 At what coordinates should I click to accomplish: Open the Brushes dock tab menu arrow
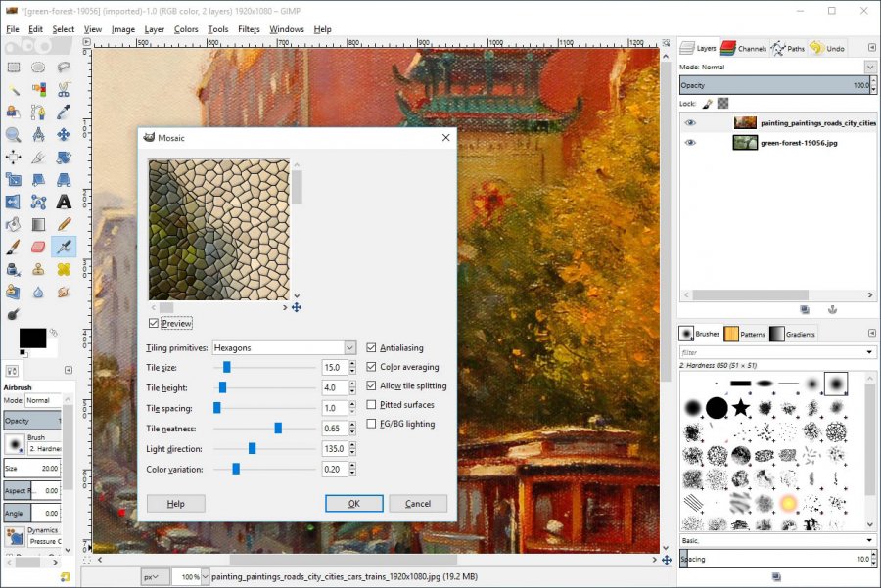coord(872,334)
